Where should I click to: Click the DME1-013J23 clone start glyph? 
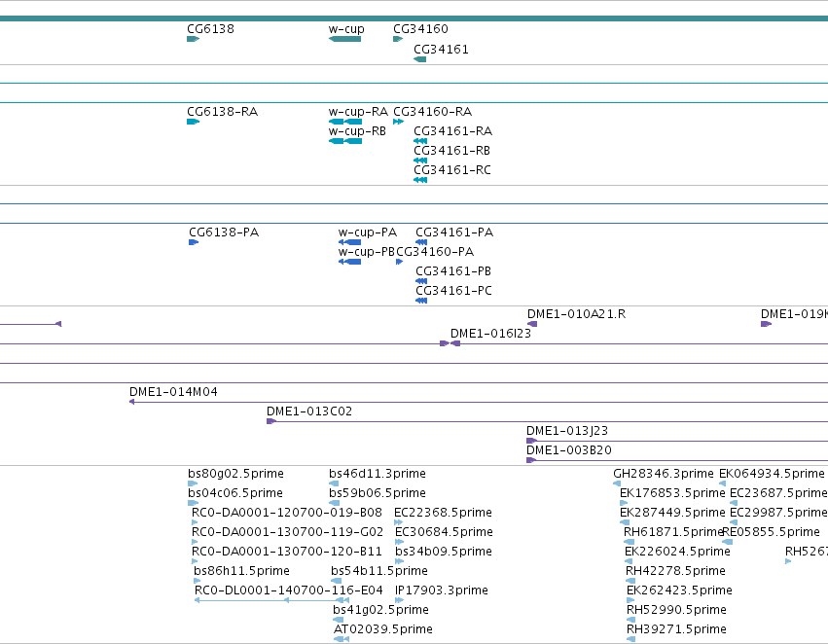click(x=532, y=441)
